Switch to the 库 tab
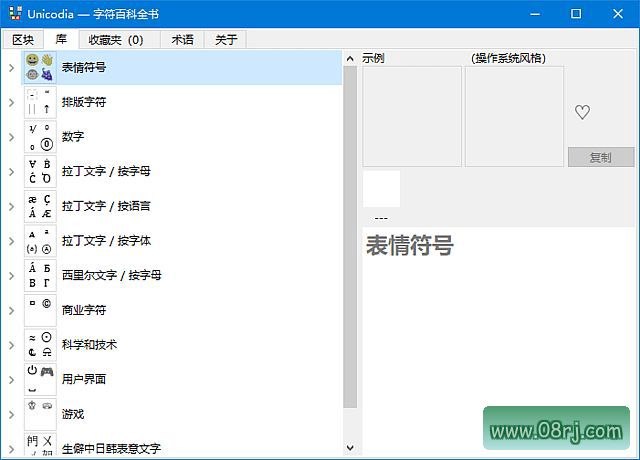This screenshot has width=640, height=460. (x=61, y=39)
